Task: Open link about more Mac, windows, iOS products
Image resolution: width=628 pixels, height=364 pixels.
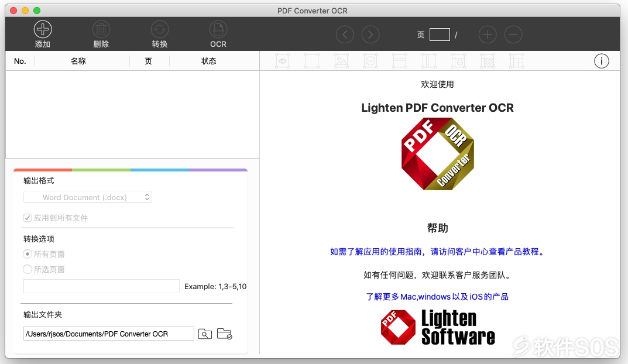Action: coord(437,297)
